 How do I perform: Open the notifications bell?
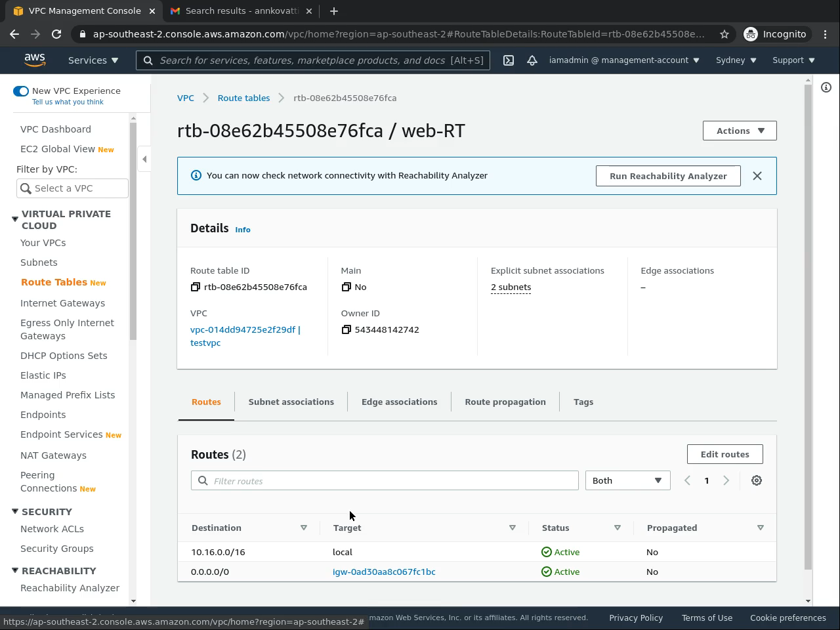(532, 60)
